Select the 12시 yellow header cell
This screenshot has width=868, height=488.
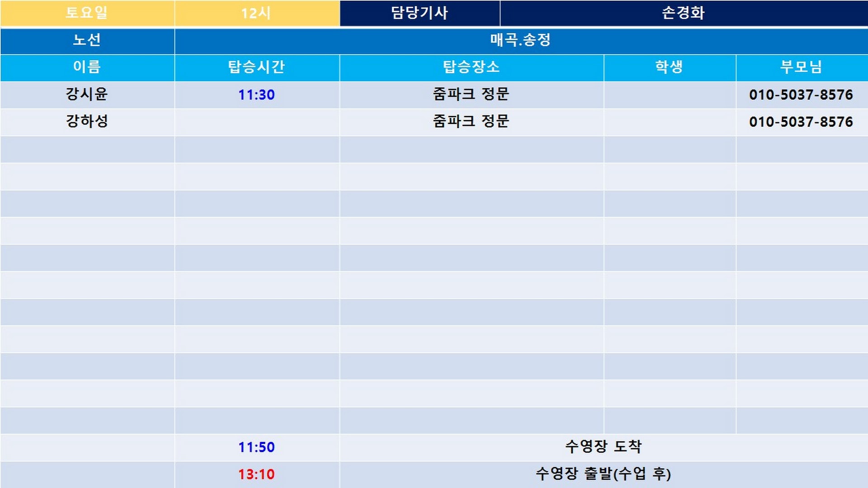click(256, 13)
